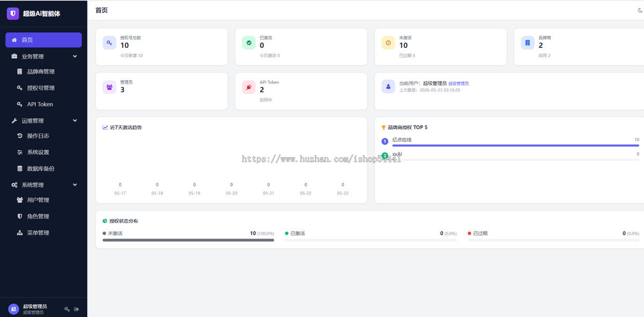The width and height of the screenshot is (644, 317).
Task: Click the purple 管理员 users icon
Action: 109,87
